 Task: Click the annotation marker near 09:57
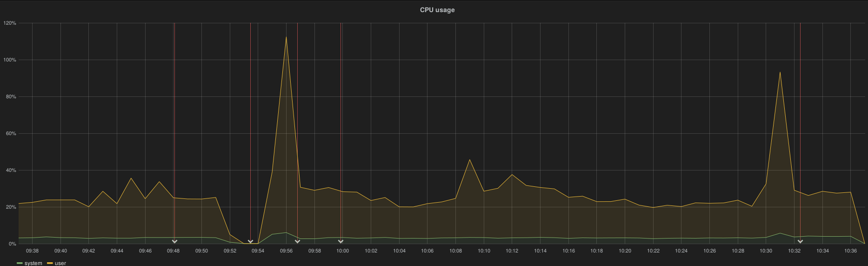(297, 241)
